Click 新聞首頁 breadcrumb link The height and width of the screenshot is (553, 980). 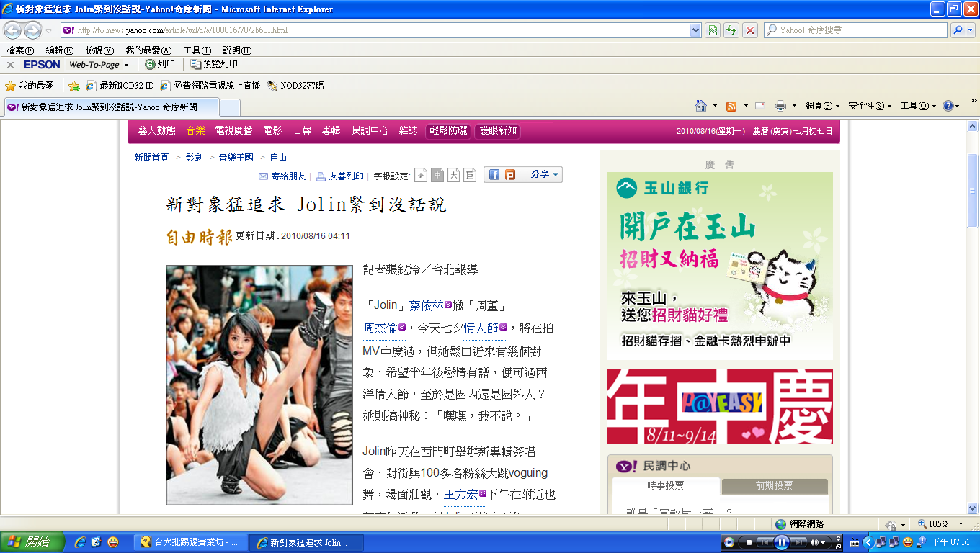(151, 158)
